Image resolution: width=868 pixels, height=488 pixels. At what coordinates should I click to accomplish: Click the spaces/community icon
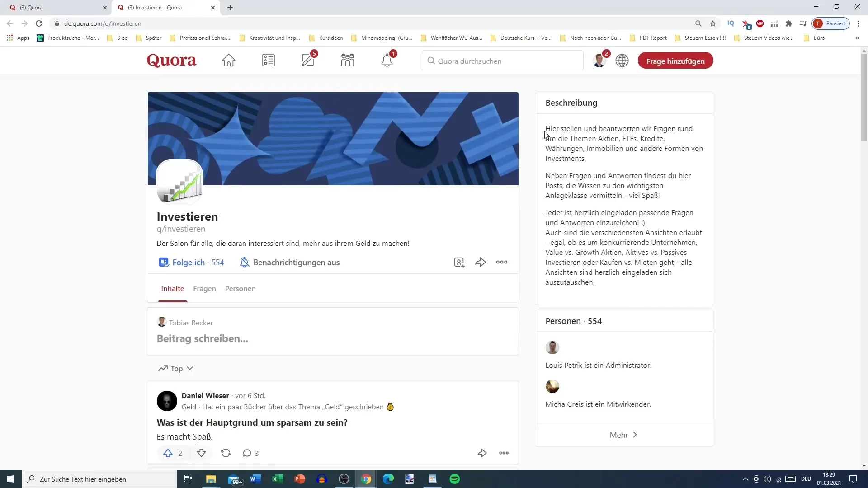(x=348, y=60)
